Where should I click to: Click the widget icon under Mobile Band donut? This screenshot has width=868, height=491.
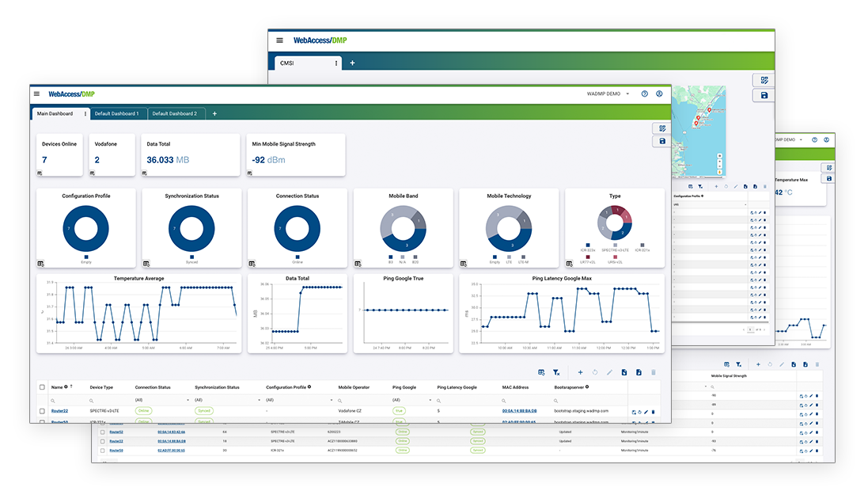click(x=358, y=264)
